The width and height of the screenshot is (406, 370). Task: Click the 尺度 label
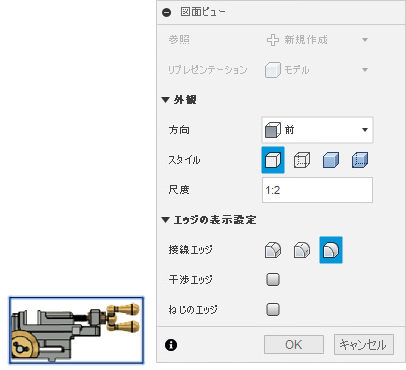click(x=179, y=190)
